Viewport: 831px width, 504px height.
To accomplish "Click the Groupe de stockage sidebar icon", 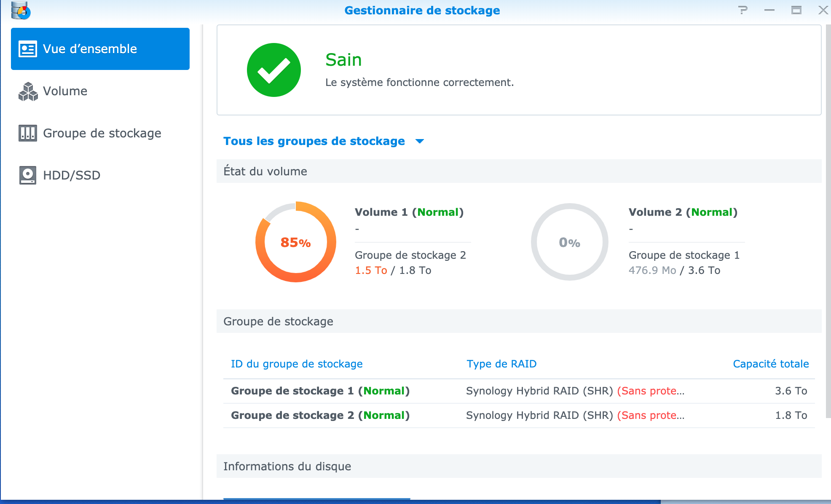I will click(28, 133).
